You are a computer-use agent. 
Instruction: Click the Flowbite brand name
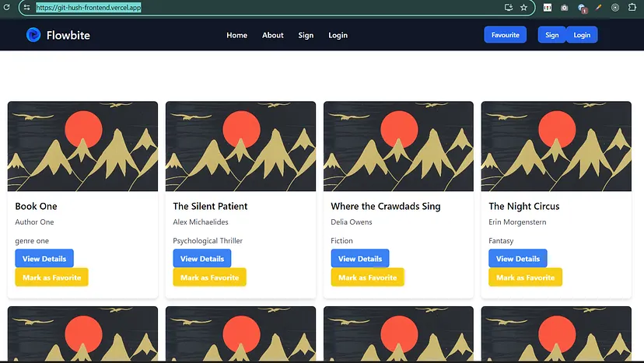coord(68,35)
